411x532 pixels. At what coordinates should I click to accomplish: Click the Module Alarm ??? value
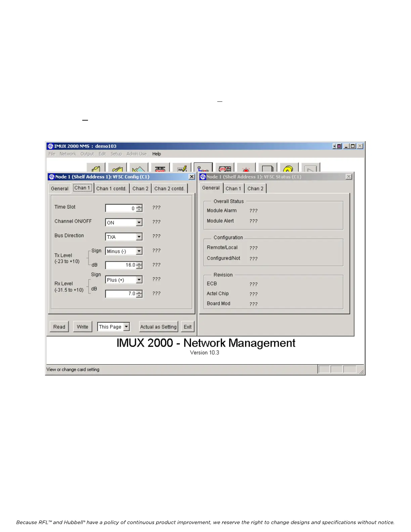click(x=254, y=211)
